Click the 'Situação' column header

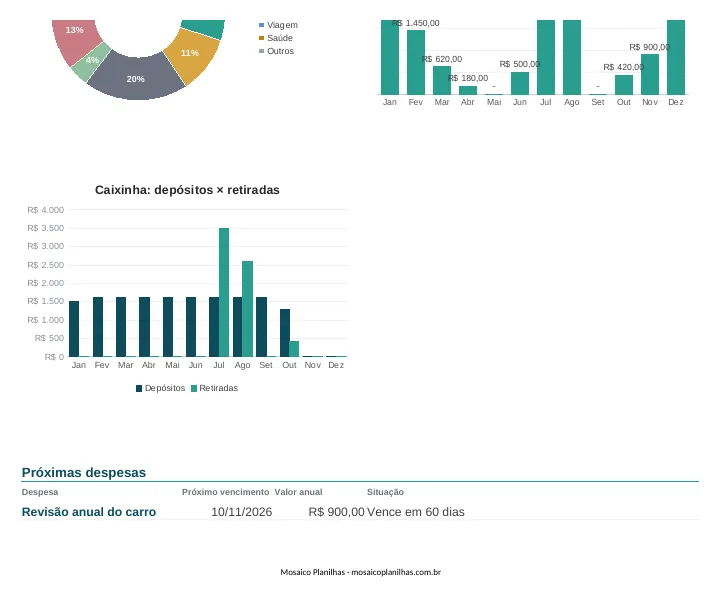click(385, 492)
